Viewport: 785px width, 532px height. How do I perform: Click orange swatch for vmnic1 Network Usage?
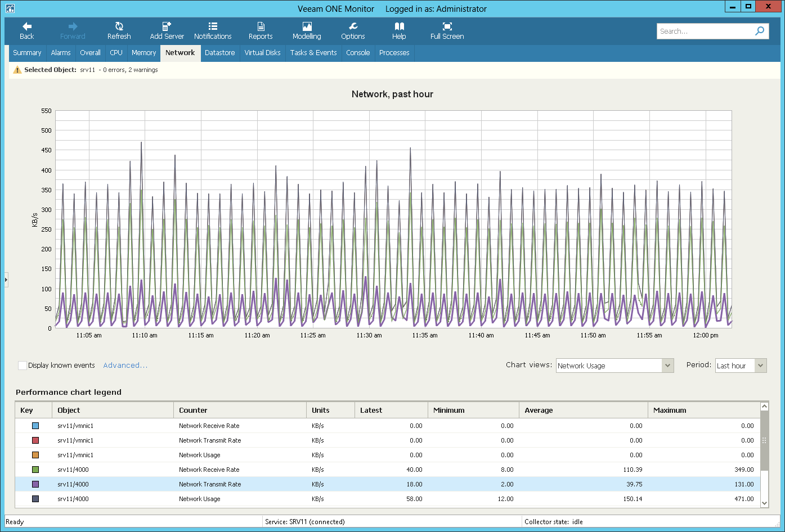pyautogui.click(x=35, y=455)
